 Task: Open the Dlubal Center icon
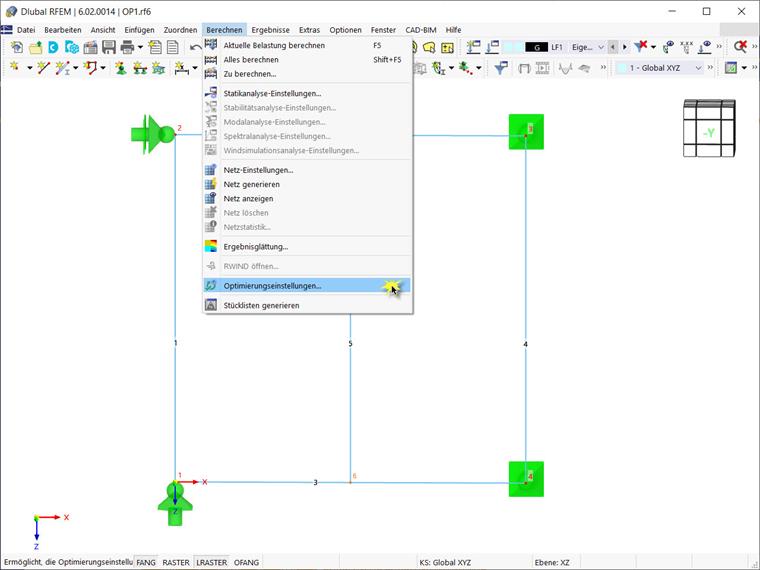[x=53, y=47]
